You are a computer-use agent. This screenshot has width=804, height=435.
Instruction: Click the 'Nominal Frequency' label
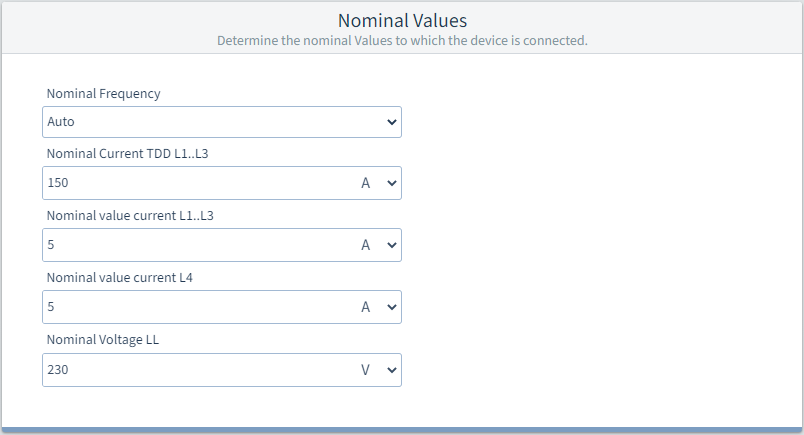point(103,94)
